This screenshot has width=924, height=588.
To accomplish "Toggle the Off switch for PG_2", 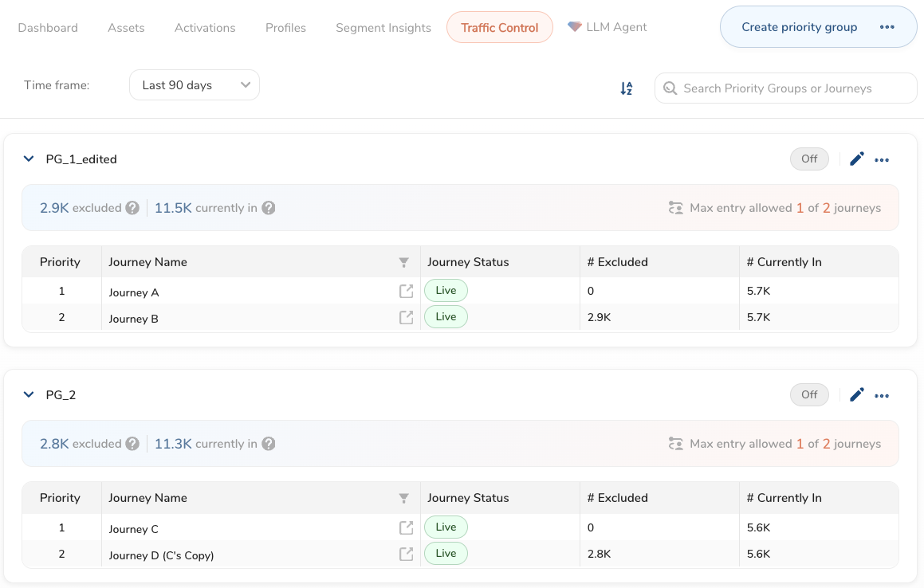I will click(x=809, y=395).
